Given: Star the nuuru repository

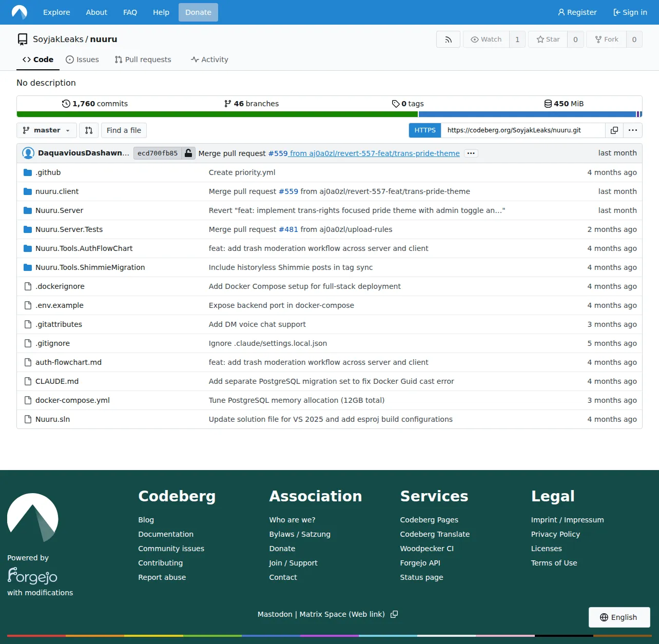Looking at the screenshot, I should click(548, 40).
